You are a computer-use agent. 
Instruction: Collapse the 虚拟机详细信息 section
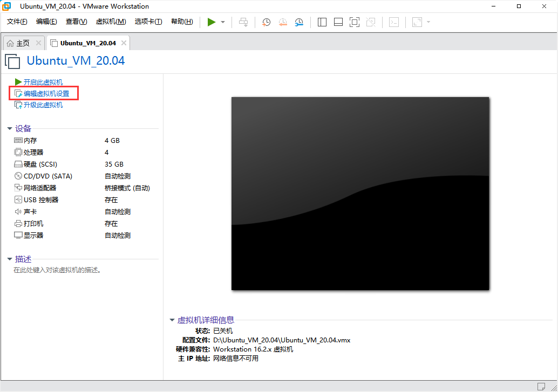point(172,320)
